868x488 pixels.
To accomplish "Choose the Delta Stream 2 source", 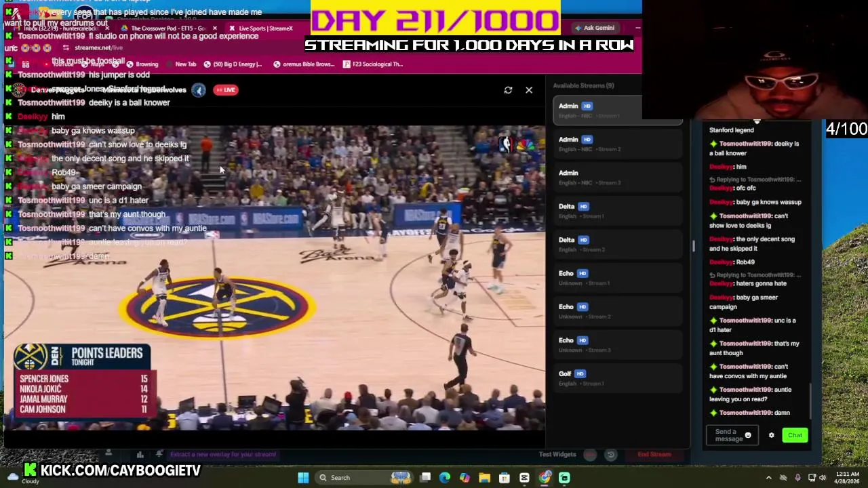I will point(618,244).
